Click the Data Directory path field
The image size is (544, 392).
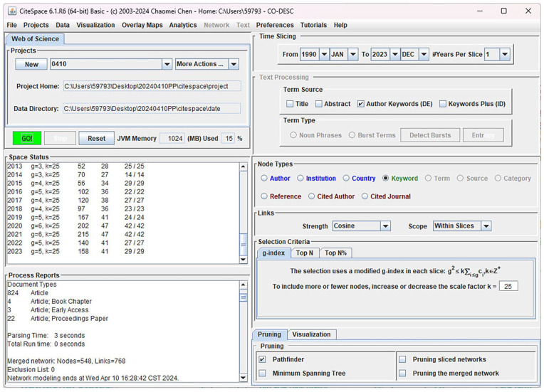tap(151, 108)
